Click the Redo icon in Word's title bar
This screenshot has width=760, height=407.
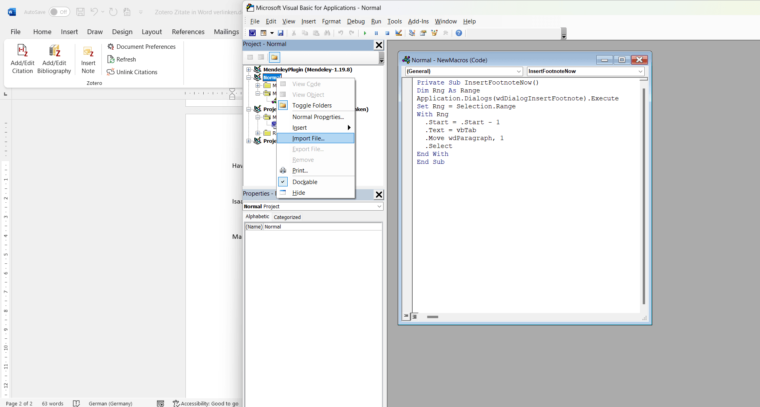click(113, 12)
